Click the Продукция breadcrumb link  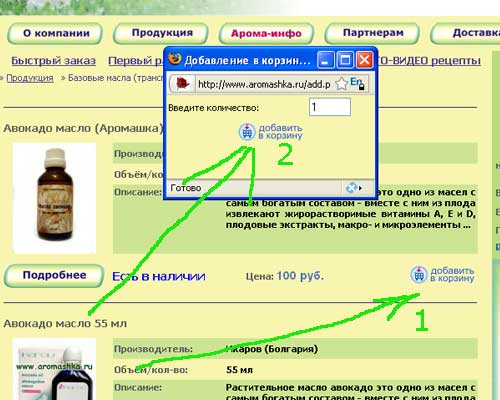tap(30, 78)
